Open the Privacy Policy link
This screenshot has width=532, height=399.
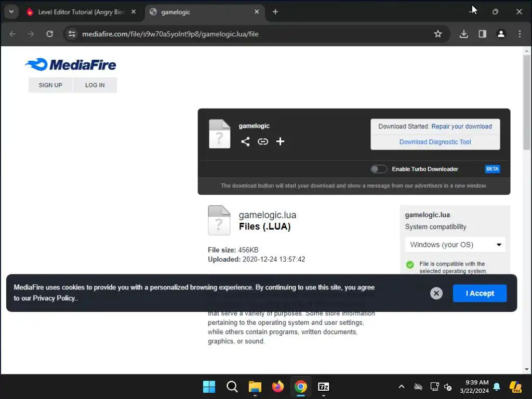pyautogui.click(x=54, y=298)
